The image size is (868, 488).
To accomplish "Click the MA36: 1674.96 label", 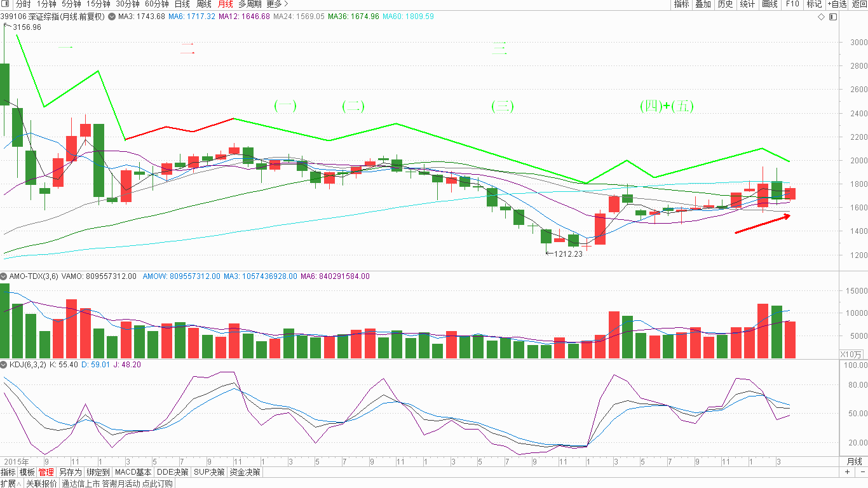I will tap(353, 17).
